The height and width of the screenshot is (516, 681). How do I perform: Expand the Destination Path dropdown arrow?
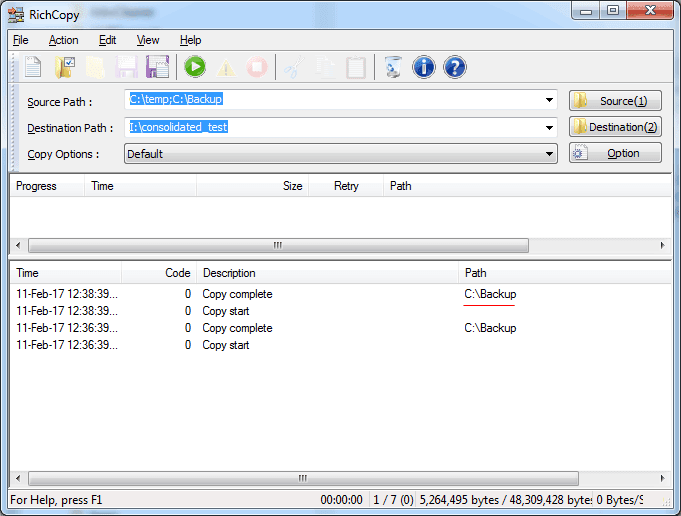[x=549, y=128]
